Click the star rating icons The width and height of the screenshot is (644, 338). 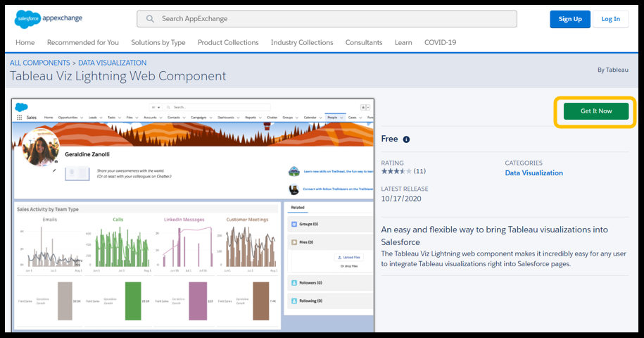[396, 171]
